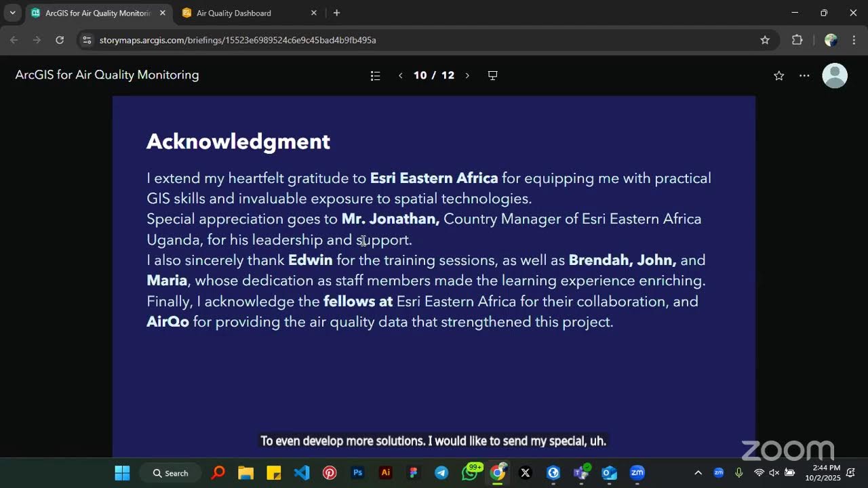Open Visual Studio Code from the taskbar
This screenshot has height=488, width=868.
tap(302, 473)
